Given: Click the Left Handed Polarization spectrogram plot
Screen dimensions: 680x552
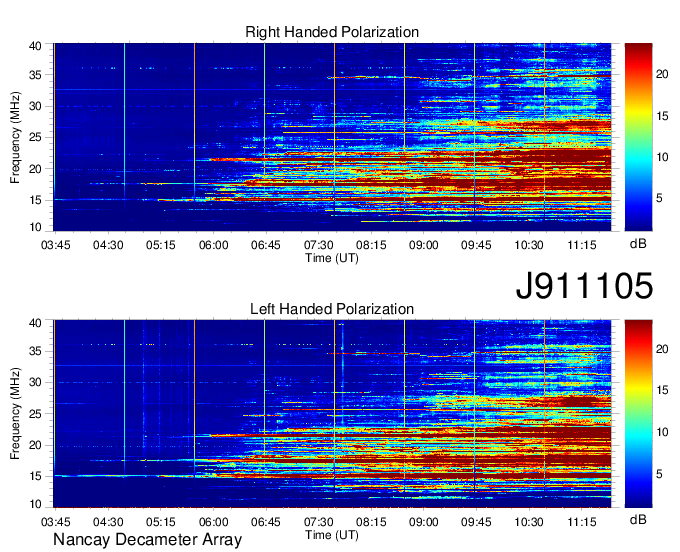Looking at the screenshot, I should coord(332,414).
